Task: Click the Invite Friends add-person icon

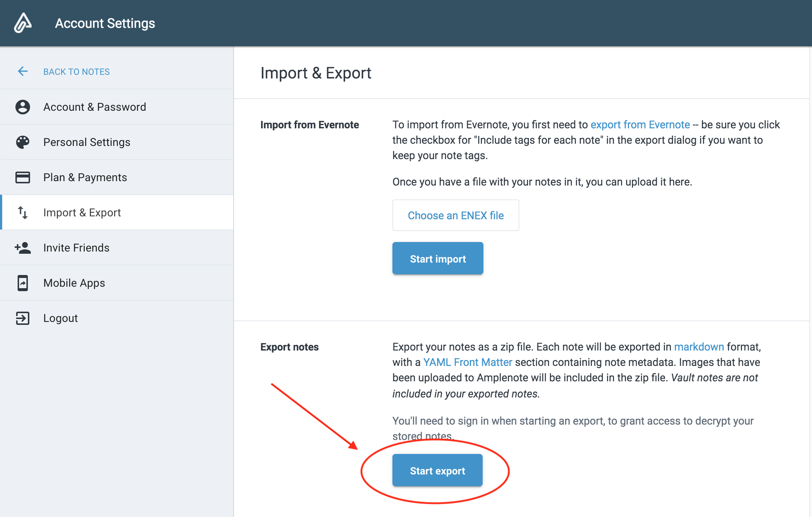Action: (23, 248)
